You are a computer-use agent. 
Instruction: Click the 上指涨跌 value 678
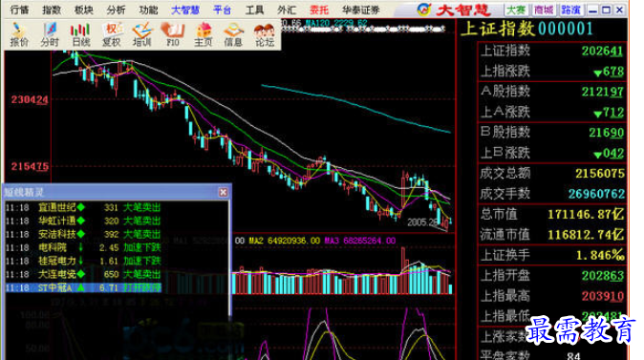click(x=609, y=72)
